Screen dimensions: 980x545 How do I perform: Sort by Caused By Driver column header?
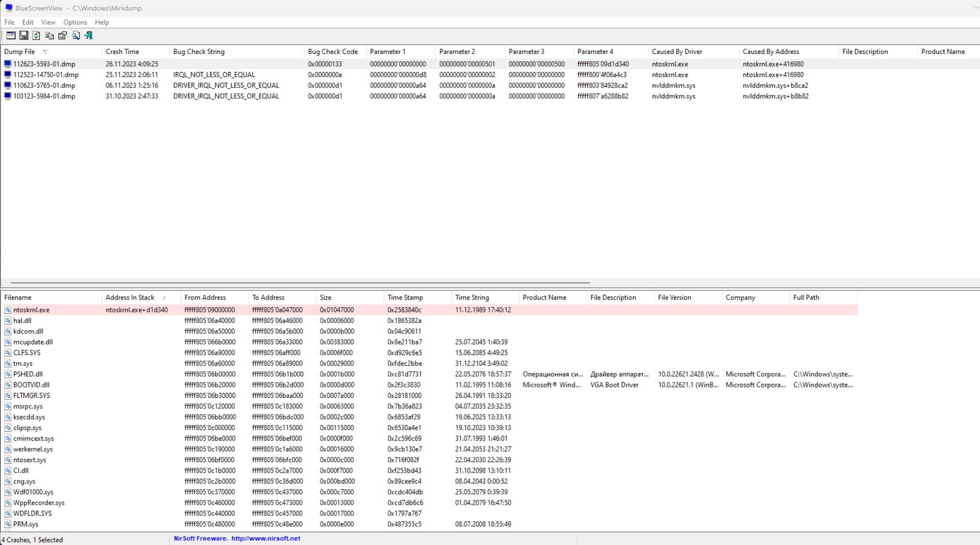(694, 52)
